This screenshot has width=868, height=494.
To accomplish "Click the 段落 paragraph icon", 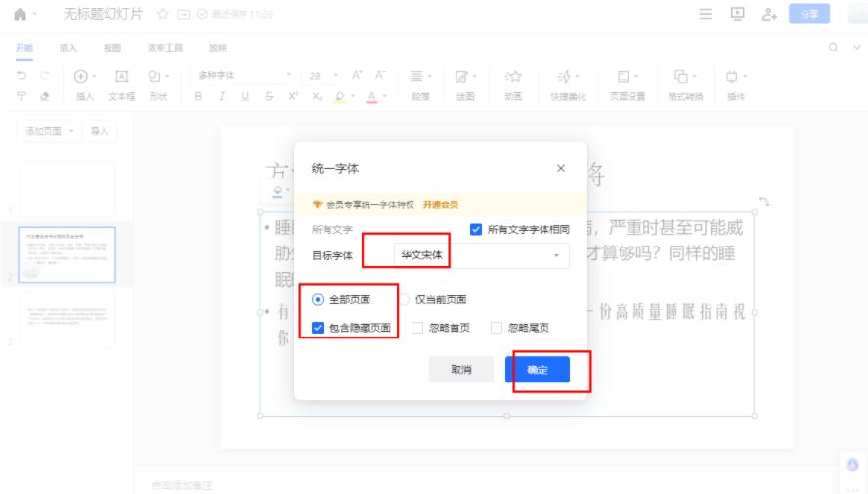I will tap(416, 77).
